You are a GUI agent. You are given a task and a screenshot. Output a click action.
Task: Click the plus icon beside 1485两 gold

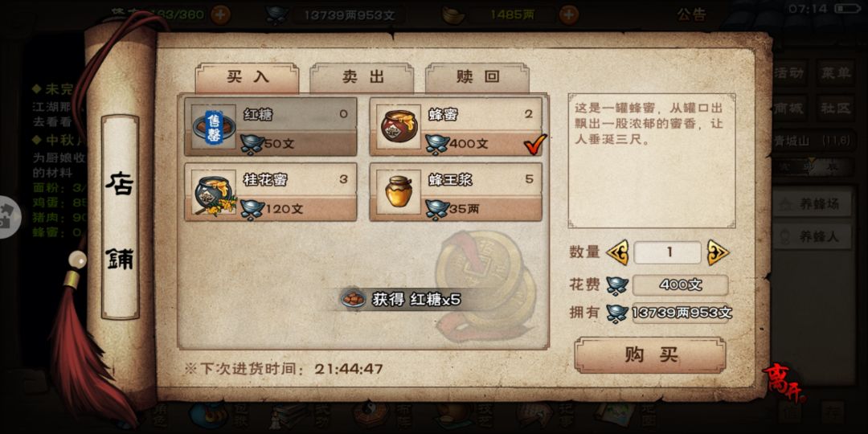click(568, 14)
